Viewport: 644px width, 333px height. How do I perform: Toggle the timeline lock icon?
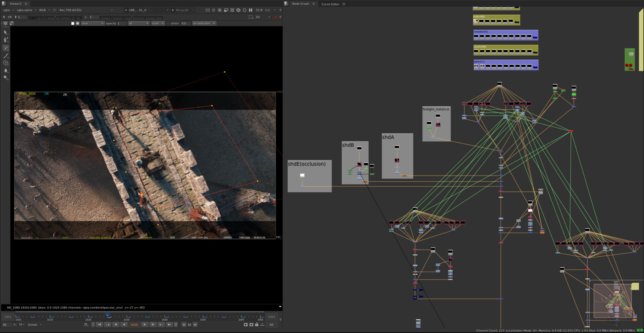[x=257, y=325]
